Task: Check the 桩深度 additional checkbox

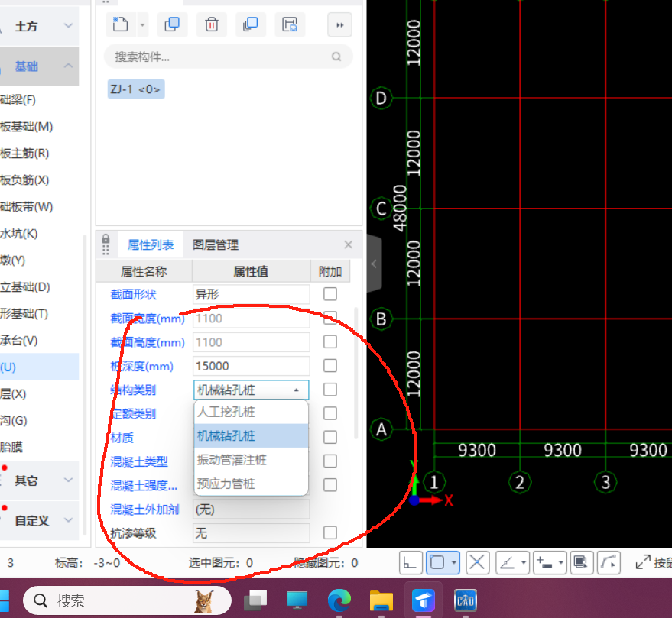Action: [x=330, y=366]
